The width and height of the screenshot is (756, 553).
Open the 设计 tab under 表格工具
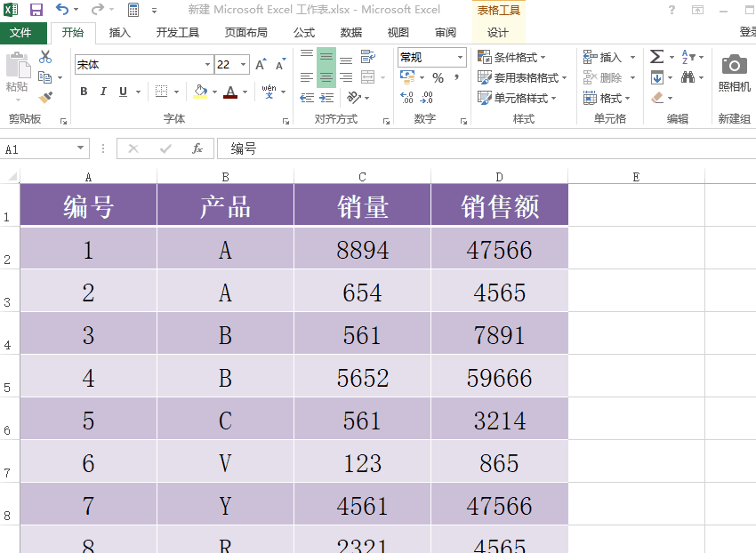[498, 32]
